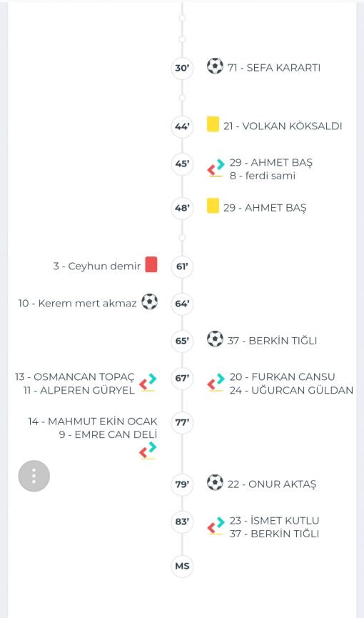Screen dimensions: 364x618
Task: Open player 24 - Uğurcan Güldan
Action: (291, 390)
